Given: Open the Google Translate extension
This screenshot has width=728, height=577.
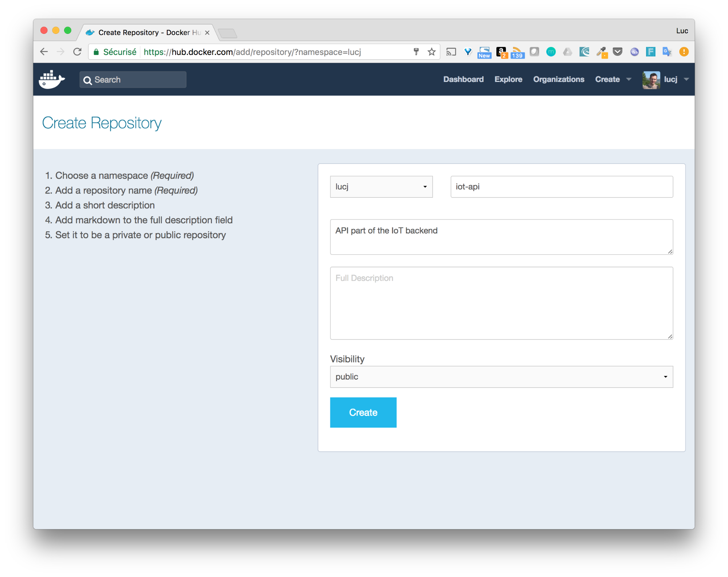Looking at the screenshot, I should (667, 52).
